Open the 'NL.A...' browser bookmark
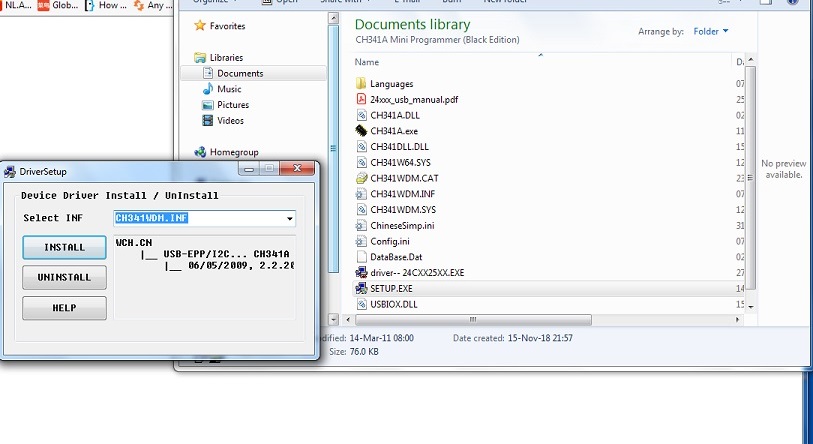This screenshot has width=813, height=444. [x=17, y=5]
